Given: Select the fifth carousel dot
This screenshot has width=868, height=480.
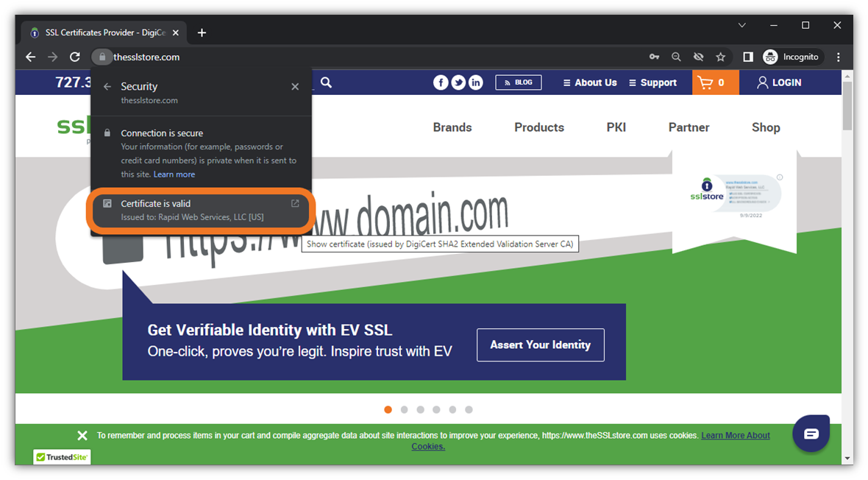Looking at the screenshot, I should pyautogui.click(x=453, y=409).
